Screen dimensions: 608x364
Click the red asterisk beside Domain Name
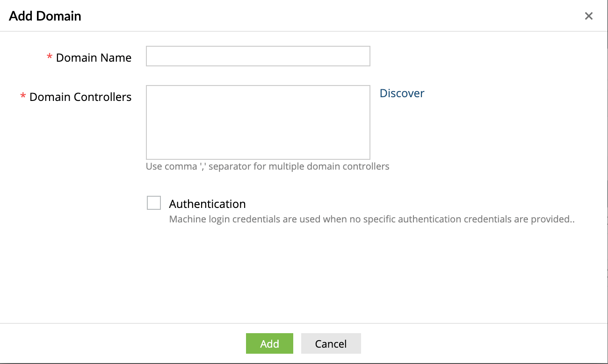(x=49, y=57)
